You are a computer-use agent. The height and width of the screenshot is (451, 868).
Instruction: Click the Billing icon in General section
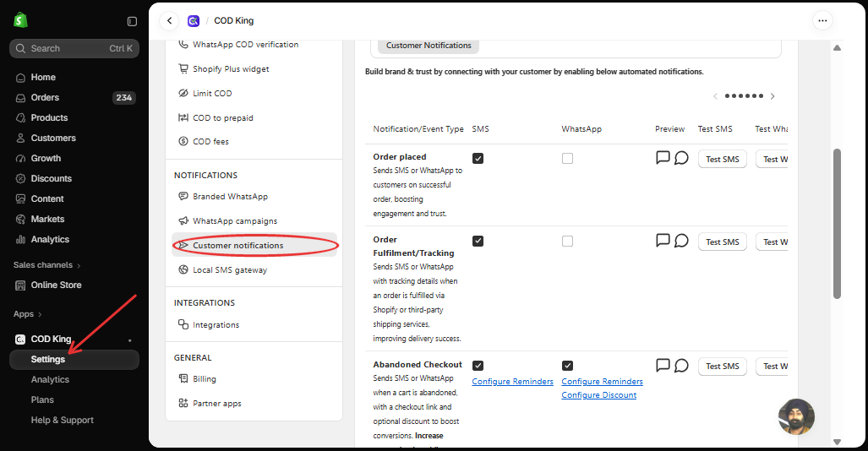coord(183,378)
